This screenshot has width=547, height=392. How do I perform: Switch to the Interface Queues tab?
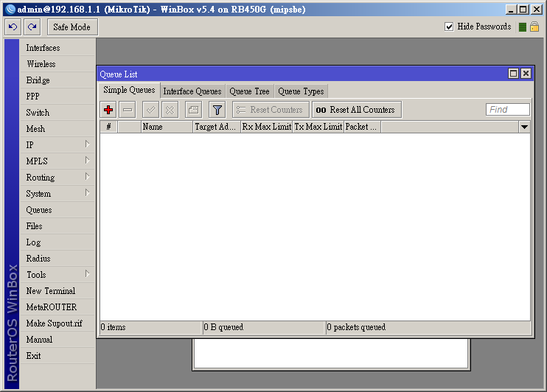[192, 91]
